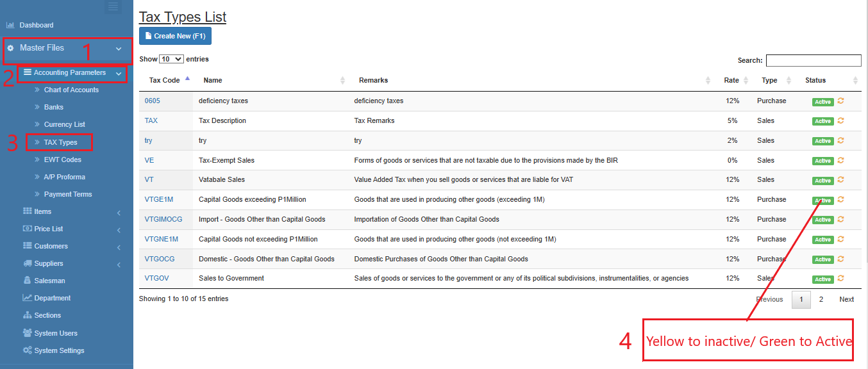This screenshot has width=868, height=369.
Task: Click the Create New (F1) button
Action: [x=175, y=37]
